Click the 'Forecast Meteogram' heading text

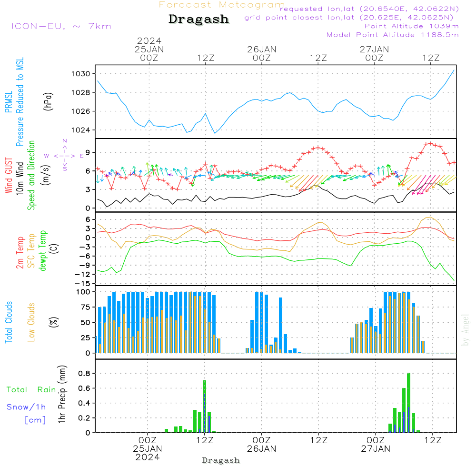coord(222,5)
